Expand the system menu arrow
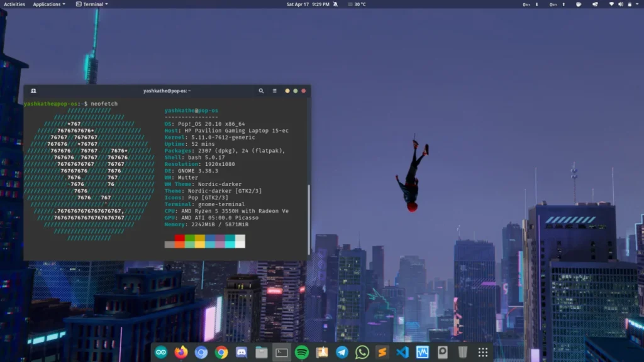Screen dimensions: 644x362 pyautogui.click(x=637, y=4)
